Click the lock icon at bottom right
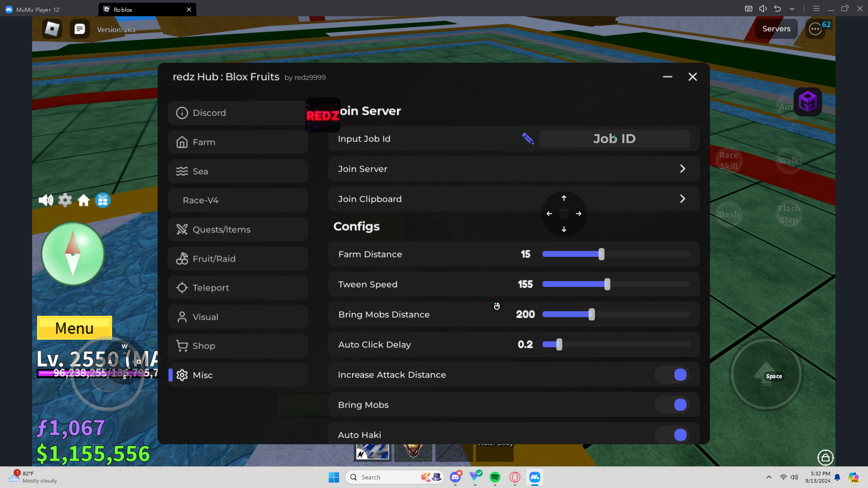Image resolution: width=868 pixels, height=488 pixels. 825,457
